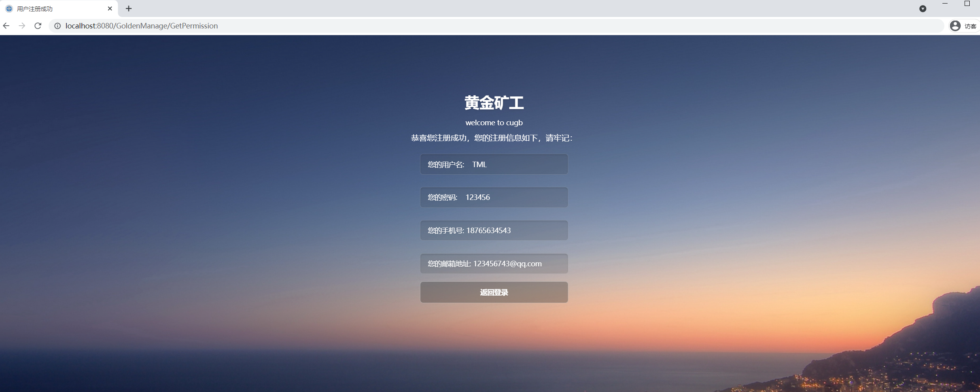This screenshot has height=392, width=980.
Task: Close the current tab with its x button
Action: [x=110, y=8]
